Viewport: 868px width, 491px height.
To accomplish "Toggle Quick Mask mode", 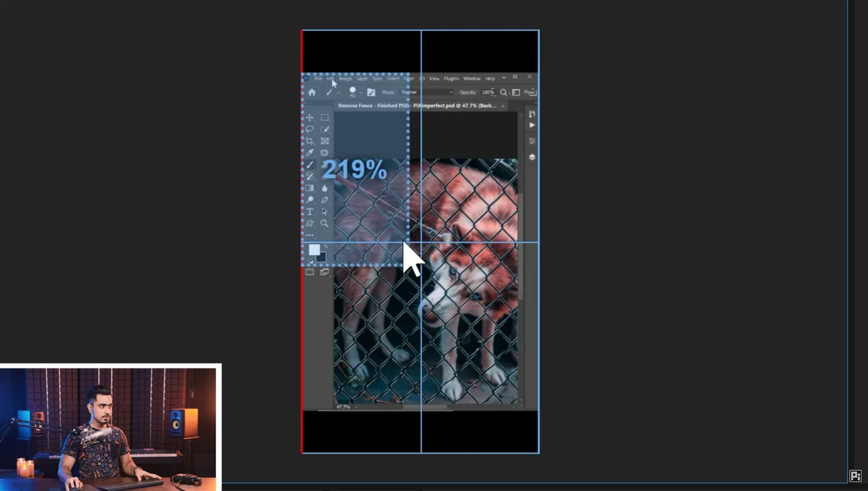I will tap(310, 272).
